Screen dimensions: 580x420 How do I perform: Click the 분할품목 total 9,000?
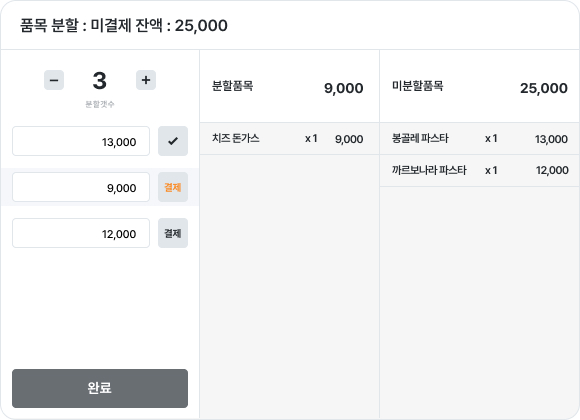[x=344, y=88]
